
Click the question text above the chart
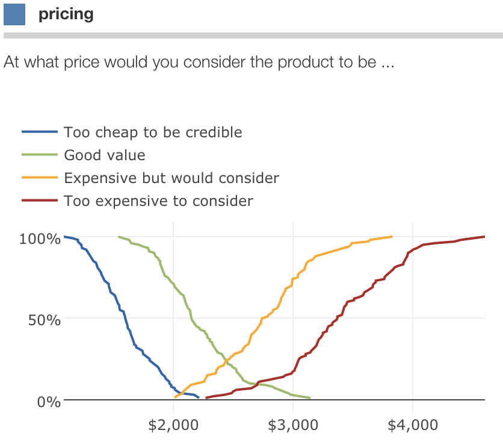[x=199, y=62]
